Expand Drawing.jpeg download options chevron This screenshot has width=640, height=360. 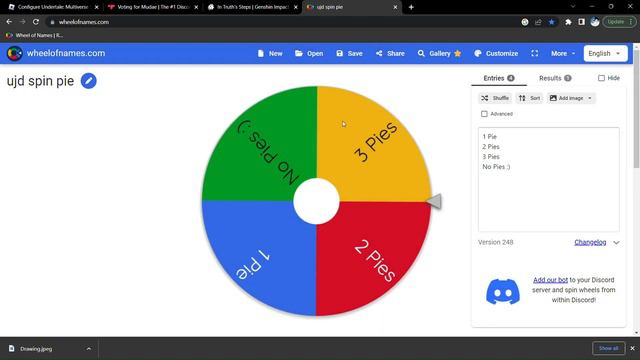tap(89, 349)
